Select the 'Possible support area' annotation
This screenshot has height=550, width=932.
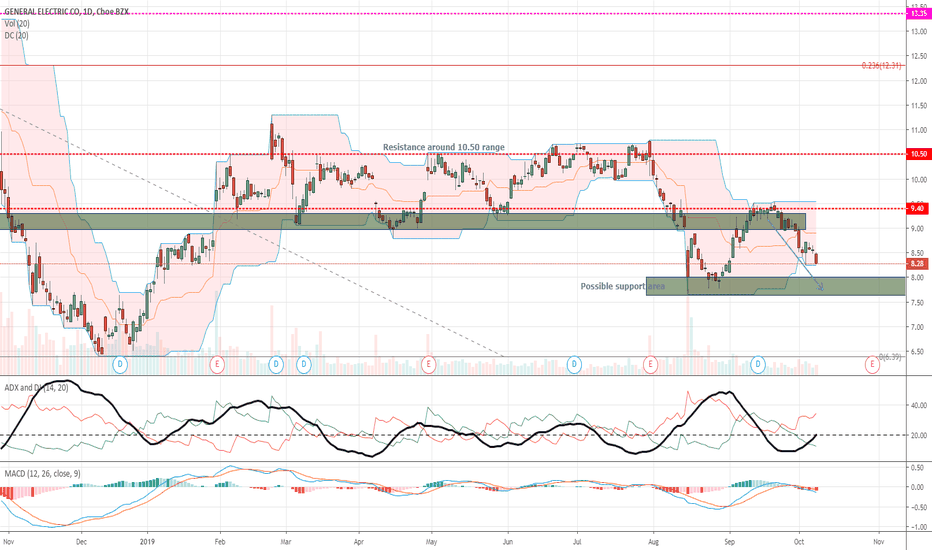(x=622, y=286)
